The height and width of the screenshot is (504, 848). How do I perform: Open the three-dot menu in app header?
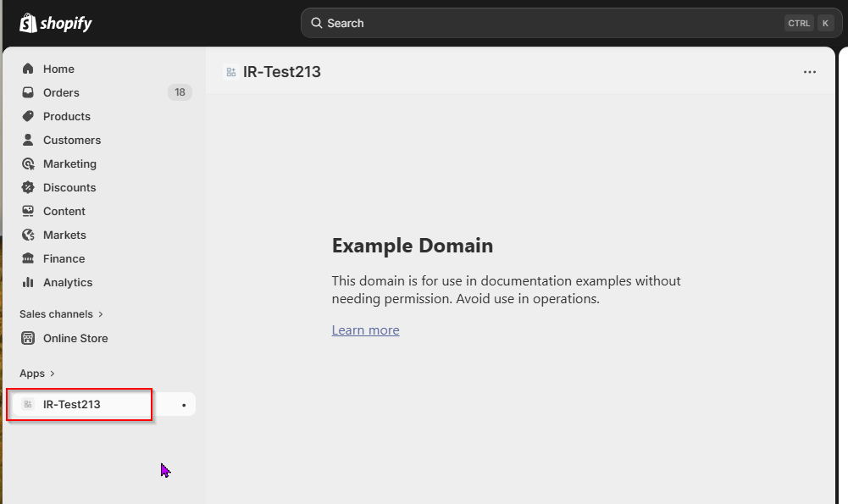810,72
